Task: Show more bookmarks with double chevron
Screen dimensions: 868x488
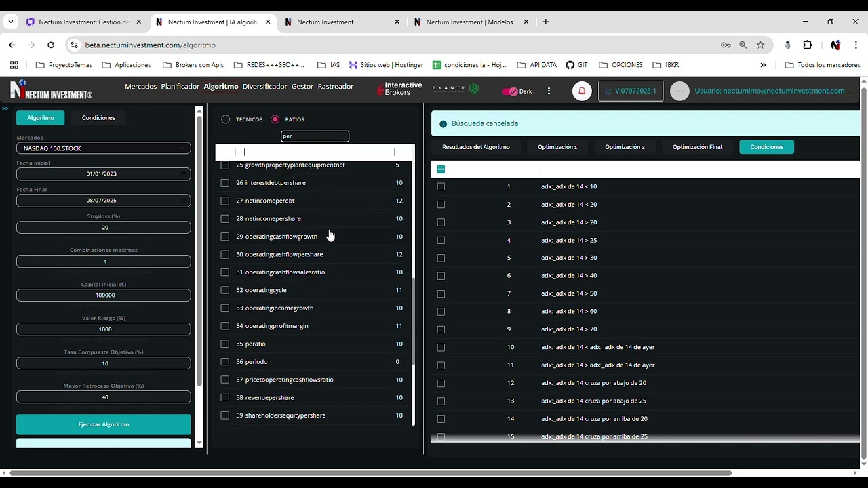Action: click(x=763, y=65)
